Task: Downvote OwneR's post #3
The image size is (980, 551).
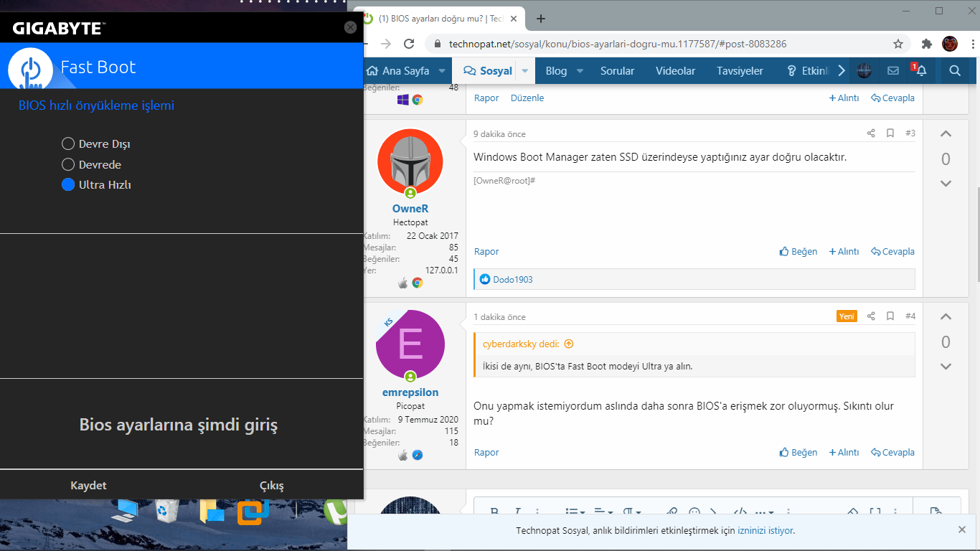Action: tap(946, 184)
